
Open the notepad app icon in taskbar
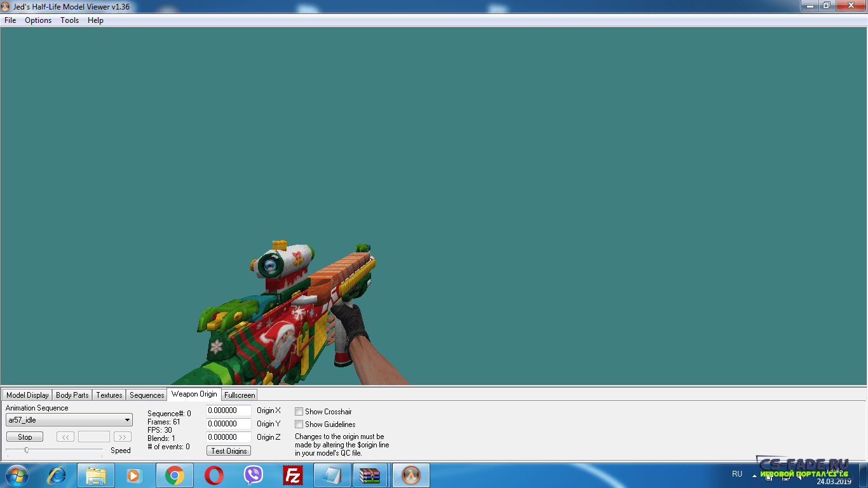point(332,475)
